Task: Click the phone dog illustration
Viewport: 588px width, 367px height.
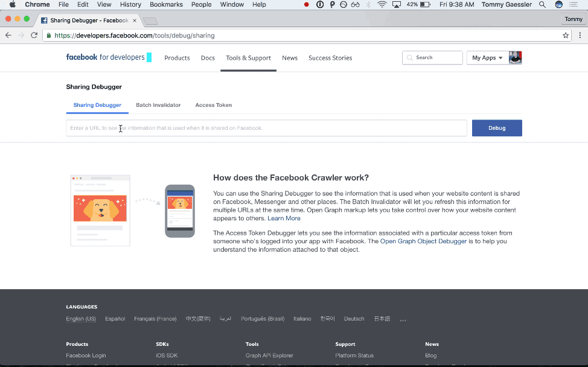Action: [x=180, y=211]
